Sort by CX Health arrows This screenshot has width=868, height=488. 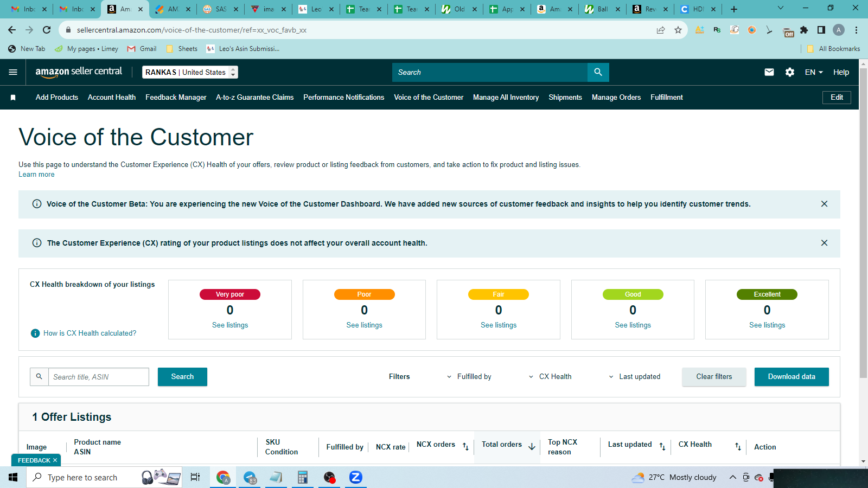point(738,446)
